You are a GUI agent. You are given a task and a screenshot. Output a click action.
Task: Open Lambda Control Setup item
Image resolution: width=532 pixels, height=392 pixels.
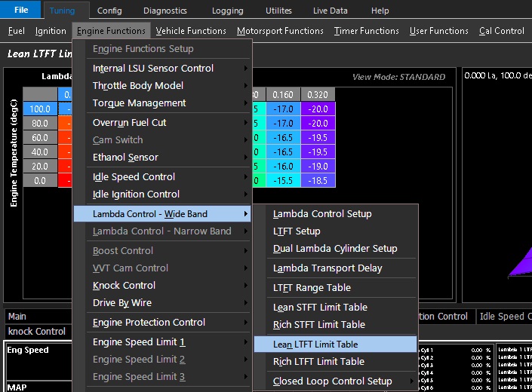[x=322, y=214]
